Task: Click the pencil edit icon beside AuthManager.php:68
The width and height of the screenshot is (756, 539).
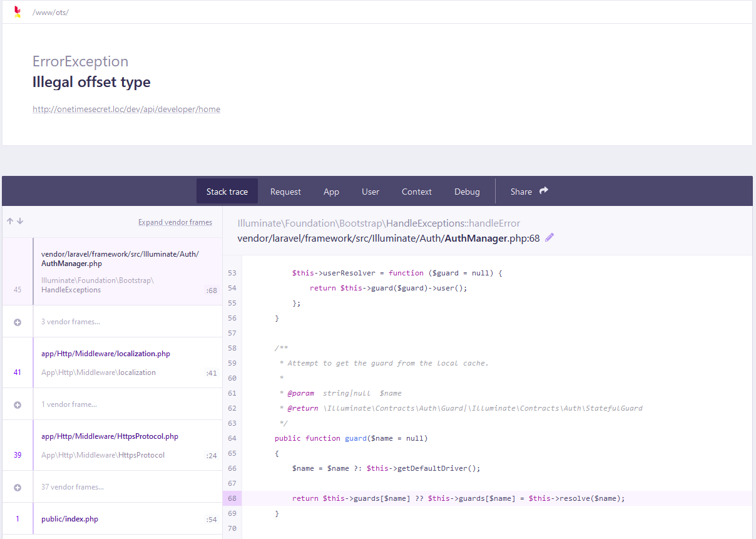Action: click(549, 237)
